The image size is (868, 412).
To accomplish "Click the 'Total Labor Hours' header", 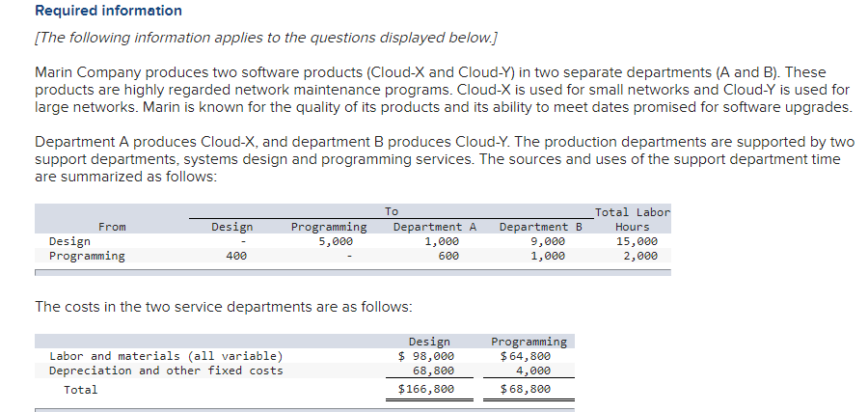I will click(633, 219).
